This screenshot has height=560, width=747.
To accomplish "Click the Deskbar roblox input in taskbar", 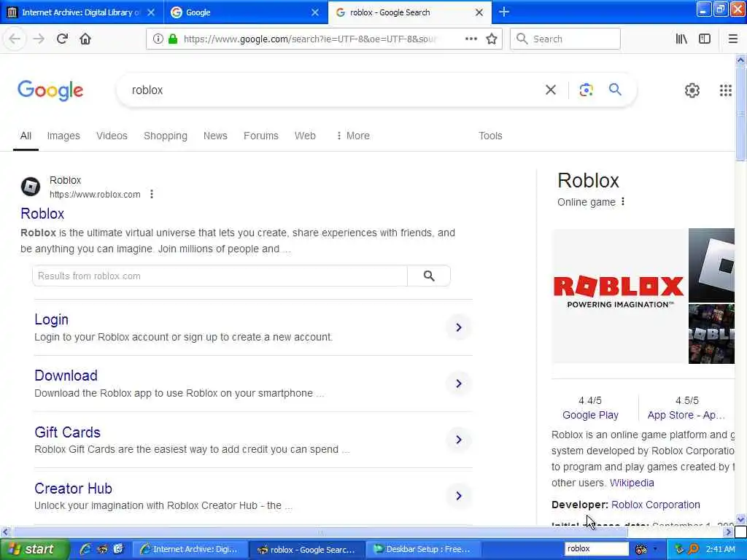I will coord(597,548).
